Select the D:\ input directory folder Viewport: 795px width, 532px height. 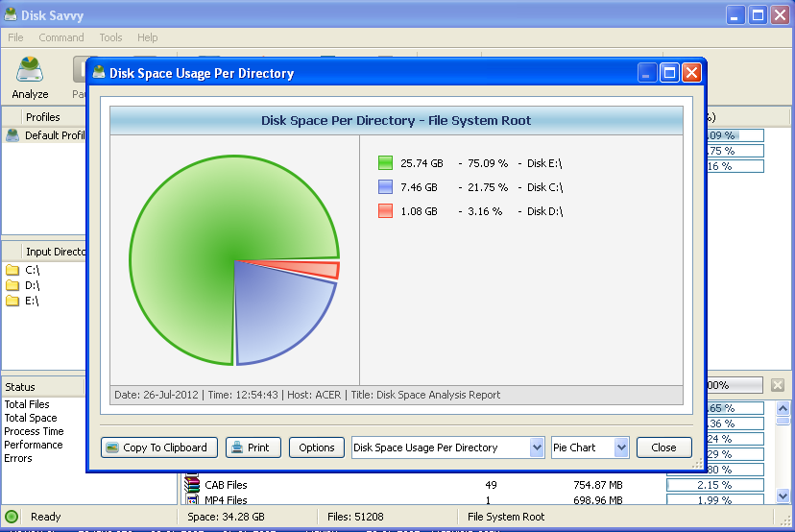click(x=12, y=285)
